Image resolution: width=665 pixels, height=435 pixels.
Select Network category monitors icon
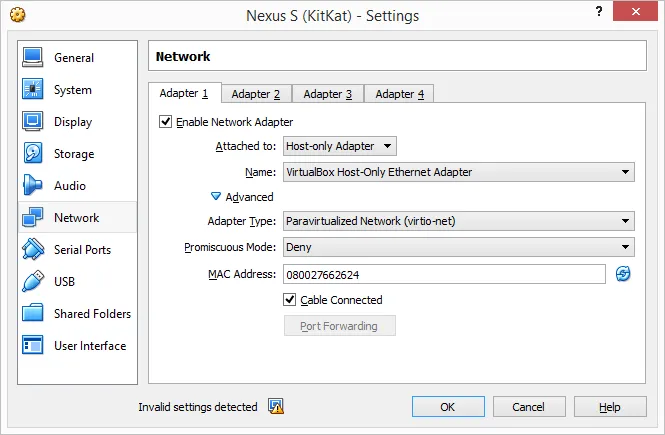[33, 218]
